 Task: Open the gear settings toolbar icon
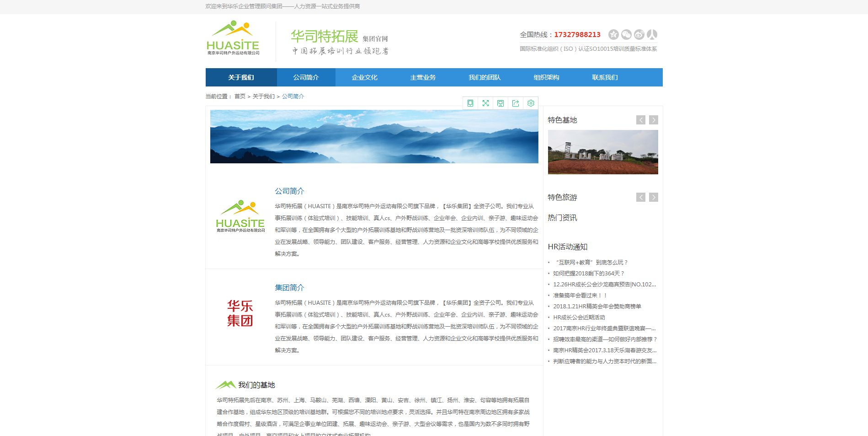[531, 103]
